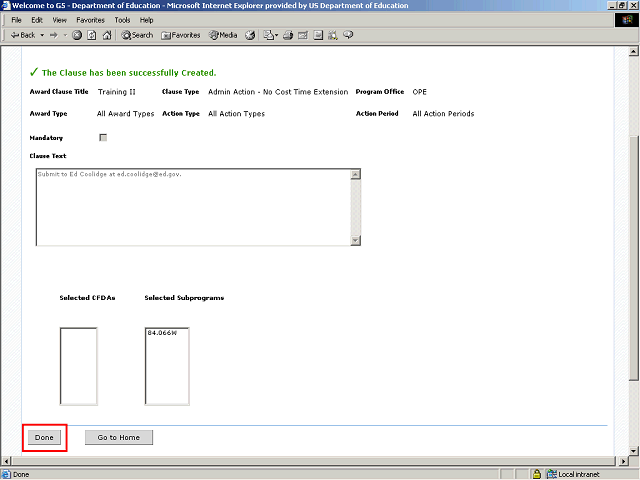Click Clause Text scroll up arrow
The height and width of the screenshot is (480, 640).
tap(356, 174)
